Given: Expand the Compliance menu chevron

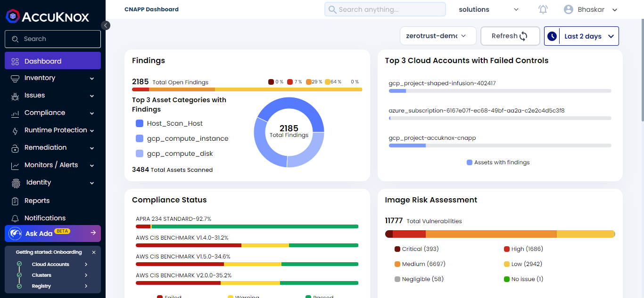Looking at the screenshot, I should tap(92, 113).
